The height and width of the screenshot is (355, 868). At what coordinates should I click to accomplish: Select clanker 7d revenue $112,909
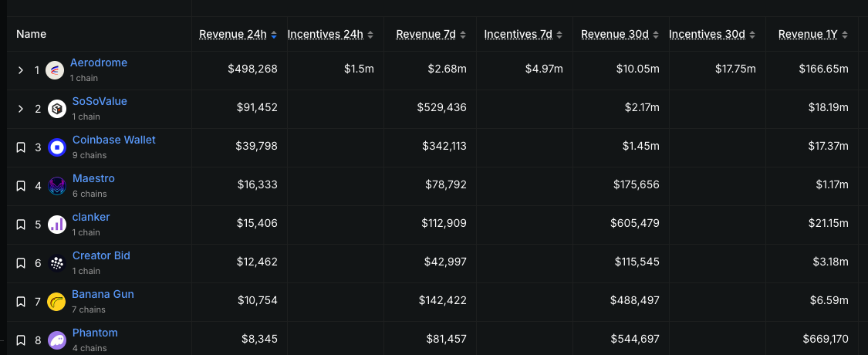pyautogui.click(x=444, y=223)
